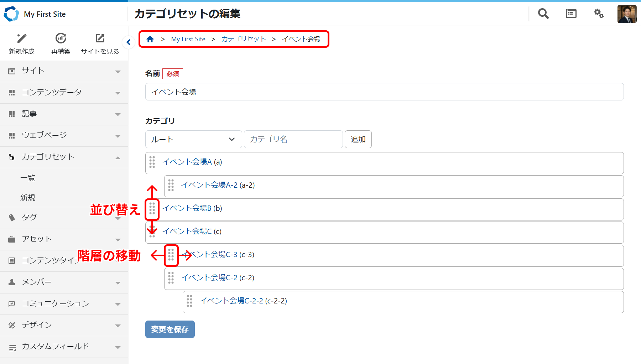Click the site list icon in header
Viewport: 641px width, 364px height.
pyautogui.click(x=571, y=14)
